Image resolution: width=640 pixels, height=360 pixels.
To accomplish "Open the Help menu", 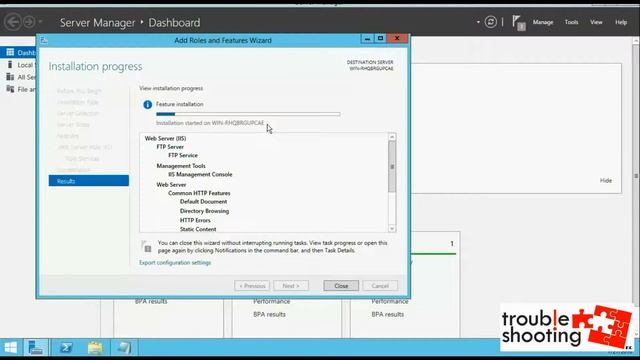I will (x=621, y=22).
